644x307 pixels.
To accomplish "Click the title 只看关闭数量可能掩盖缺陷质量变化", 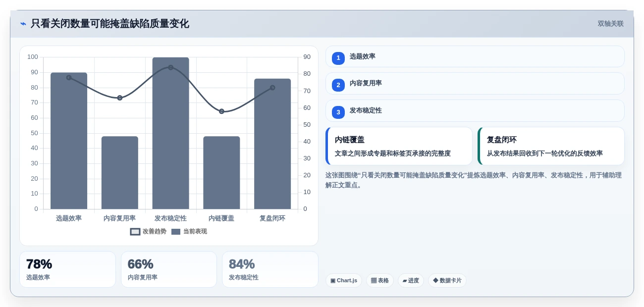I will pos(110,24).
